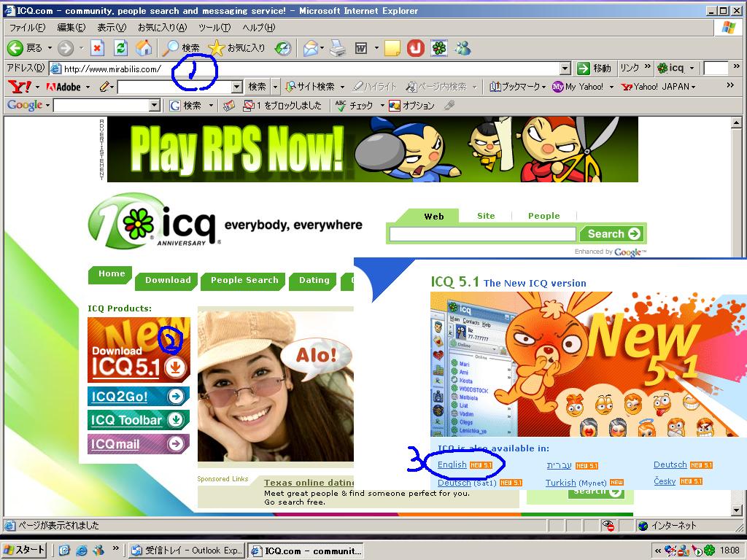Click the red U icon in toolbar
The width and height of the screenshot is (747, 560).
(x=415, y=47)
